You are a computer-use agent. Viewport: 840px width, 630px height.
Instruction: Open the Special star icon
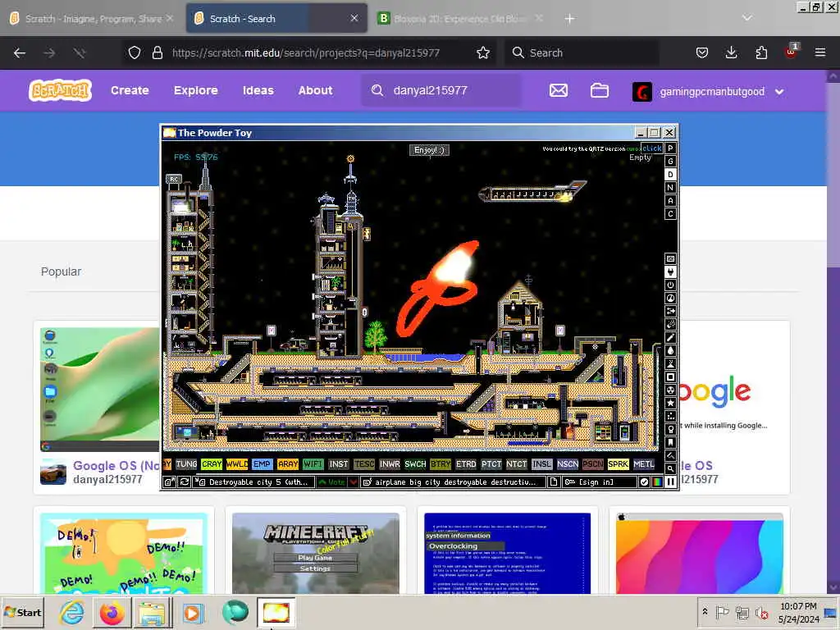[670, 403]
